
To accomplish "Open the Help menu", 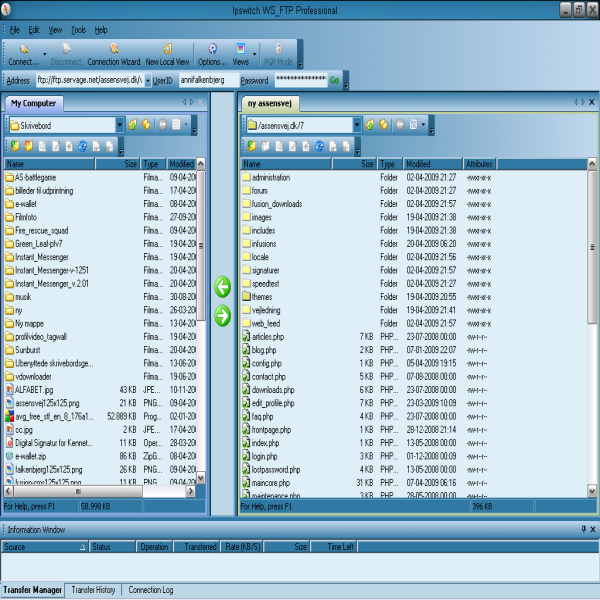I will tap(101, 30).
